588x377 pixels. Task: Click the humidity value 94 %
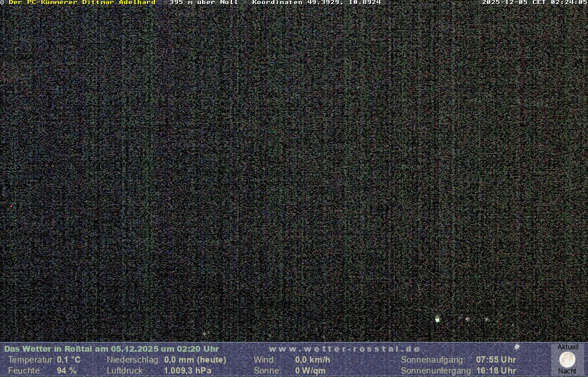click(66, 371)
